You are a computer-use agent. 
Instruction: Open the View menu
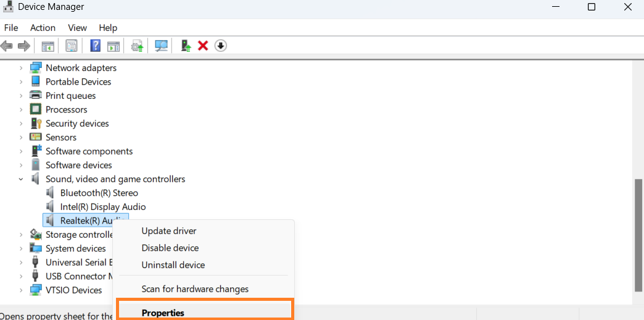pyautogui.click(x=77, y=28)
